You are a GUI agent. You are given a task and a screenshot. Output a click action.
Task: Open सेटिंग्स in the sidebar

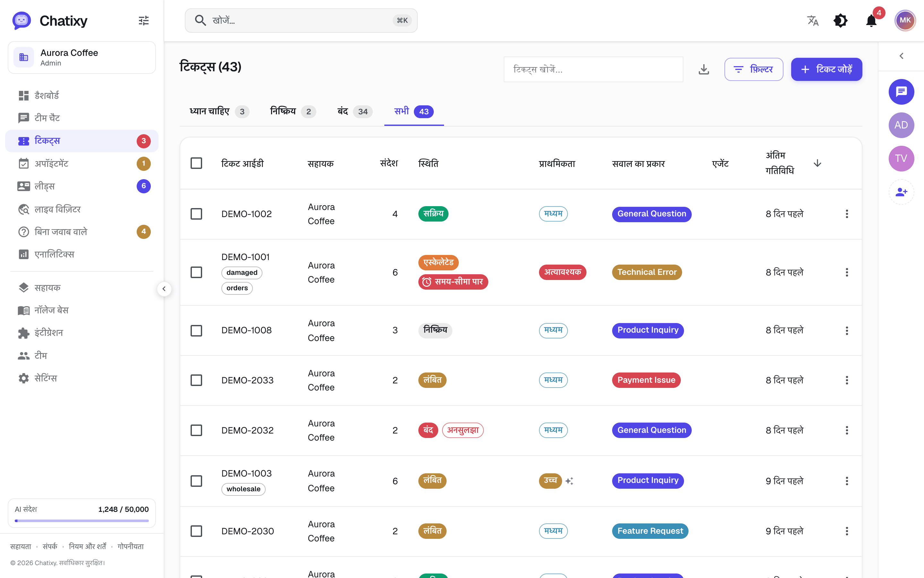[x=82, y=378]
